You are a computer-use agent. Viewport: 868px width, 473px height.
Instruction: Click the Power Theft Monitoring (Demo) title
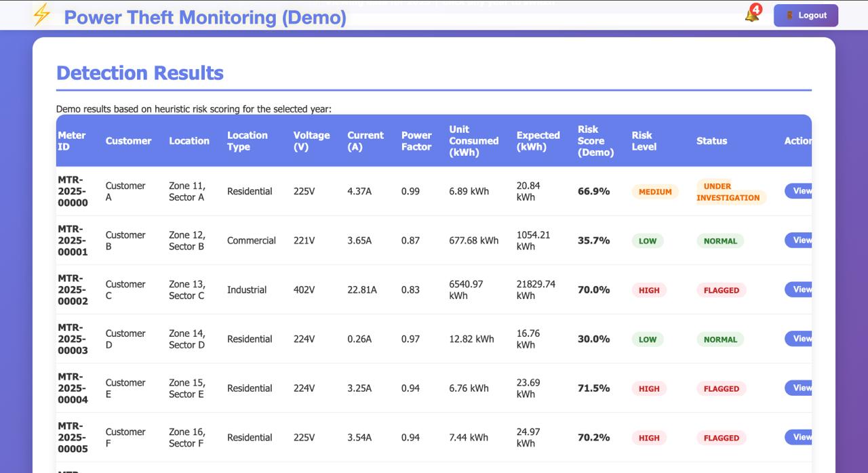(205, 17)
